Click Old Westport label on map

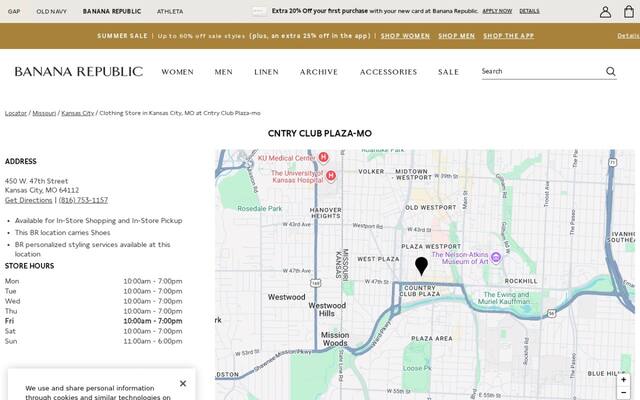coord(431,207)
